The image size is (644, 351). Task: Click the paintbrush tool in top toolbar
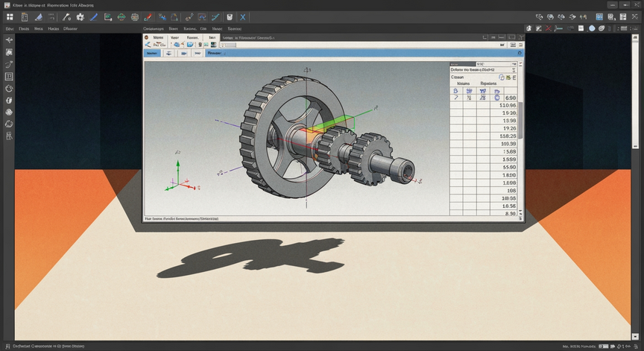pos(189,17)
